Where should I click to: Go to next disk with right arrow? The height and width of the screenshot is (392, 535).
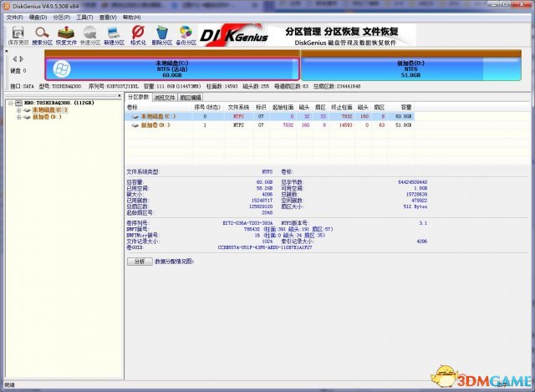[21, 59]
